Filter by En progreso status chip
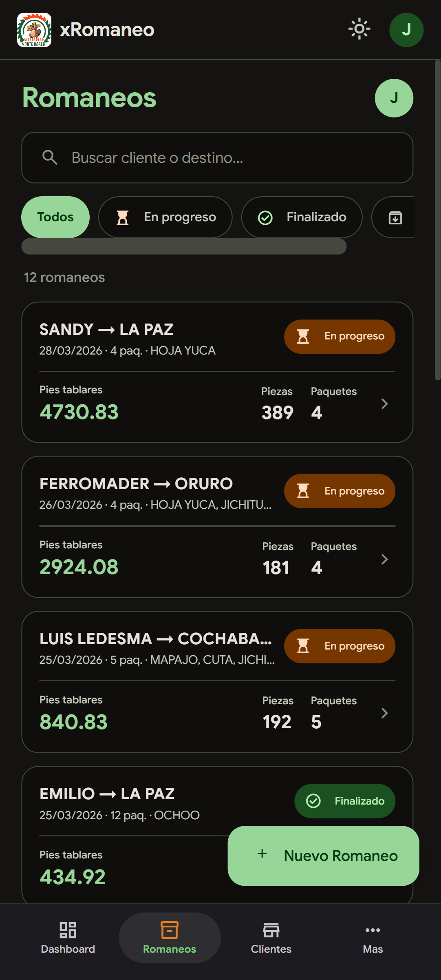 click(x=165, y=217)
